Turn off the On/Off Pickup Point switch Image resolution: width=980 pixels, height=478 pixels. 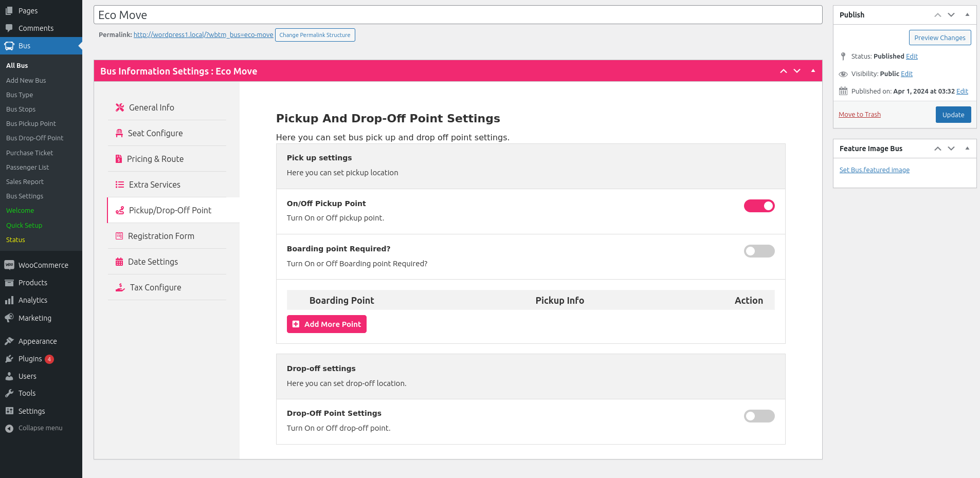click(x=759, y=206)
